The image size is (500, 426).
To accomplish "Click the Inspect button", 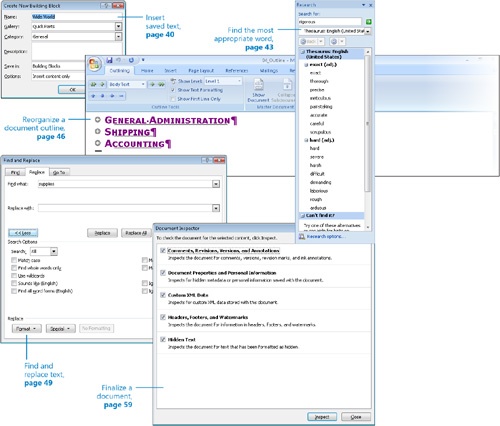I will pos(322,417).
